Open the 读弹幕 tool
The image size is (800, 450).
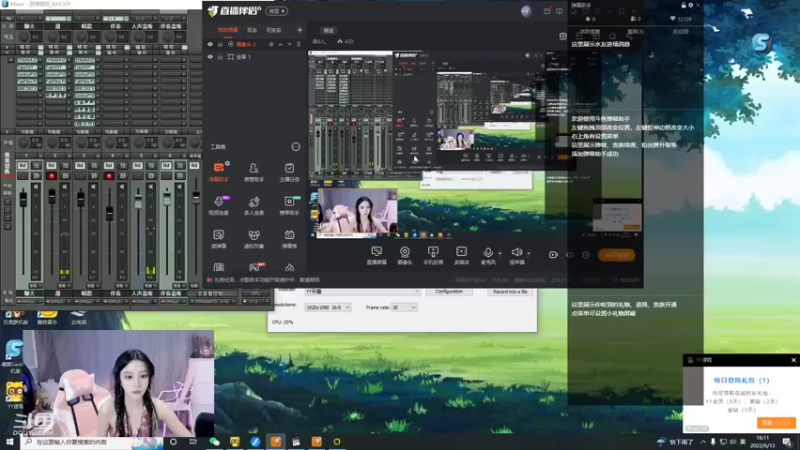[x=218, y=238]
